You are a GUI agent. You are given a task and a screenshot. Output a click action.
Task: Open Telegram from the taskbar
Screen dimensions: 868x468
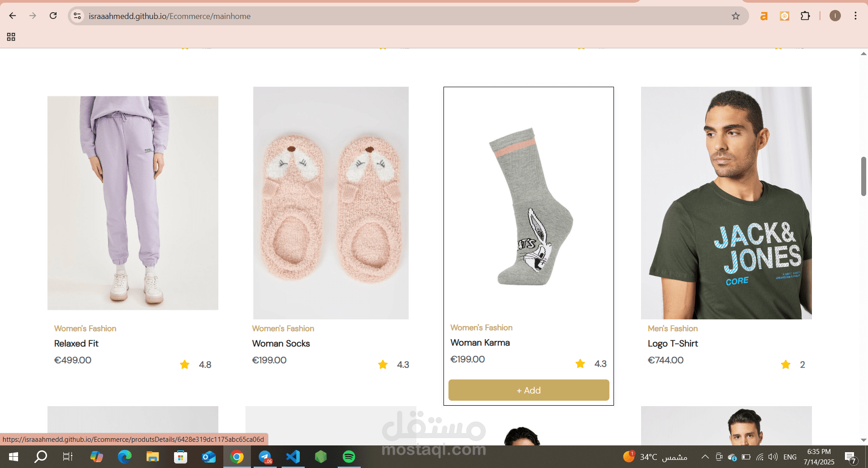(265, 457)
